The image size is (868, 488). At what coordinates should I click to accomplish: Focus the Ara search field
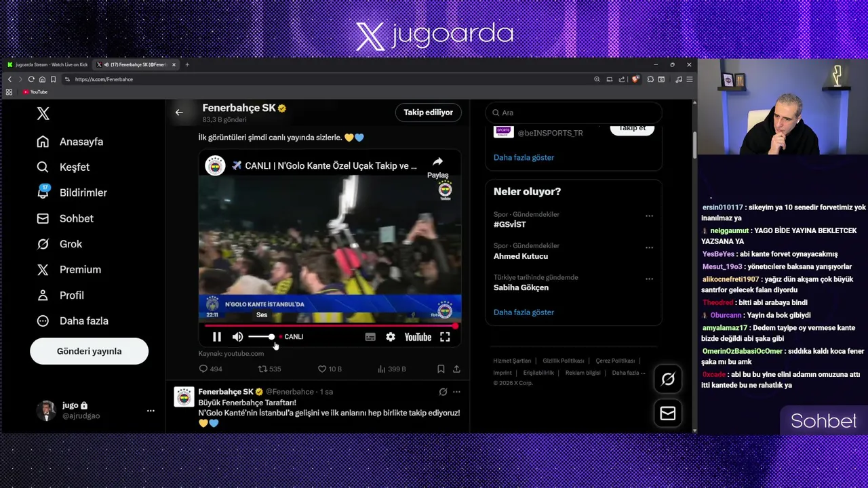pos(573,113)
